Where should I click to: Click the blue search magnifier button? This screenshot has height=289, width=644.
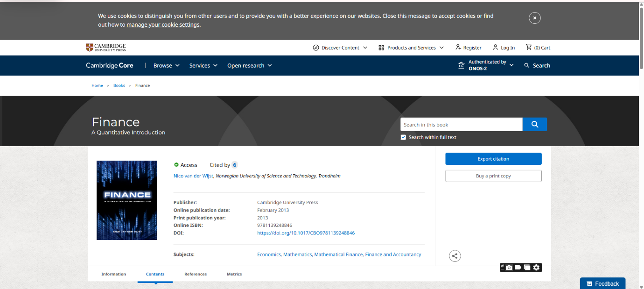pos(535,125)
